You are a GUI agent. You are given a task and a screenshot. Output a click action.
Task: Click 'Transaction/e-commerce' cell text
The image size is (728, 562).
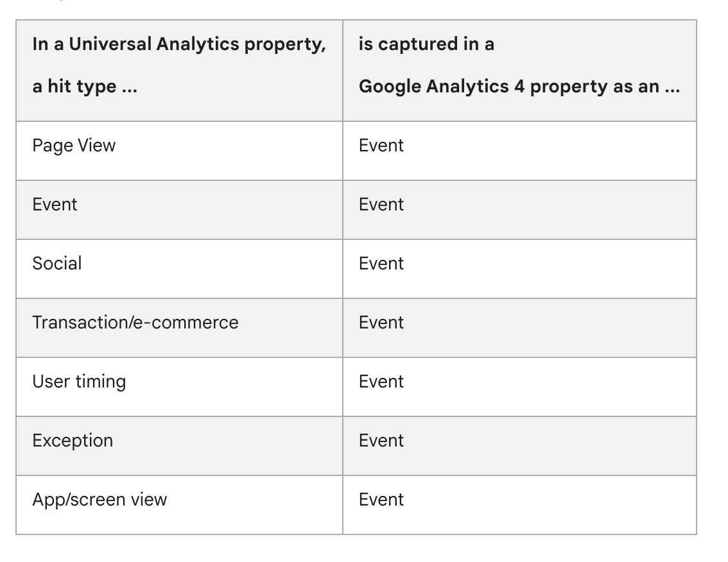(135, 323)
